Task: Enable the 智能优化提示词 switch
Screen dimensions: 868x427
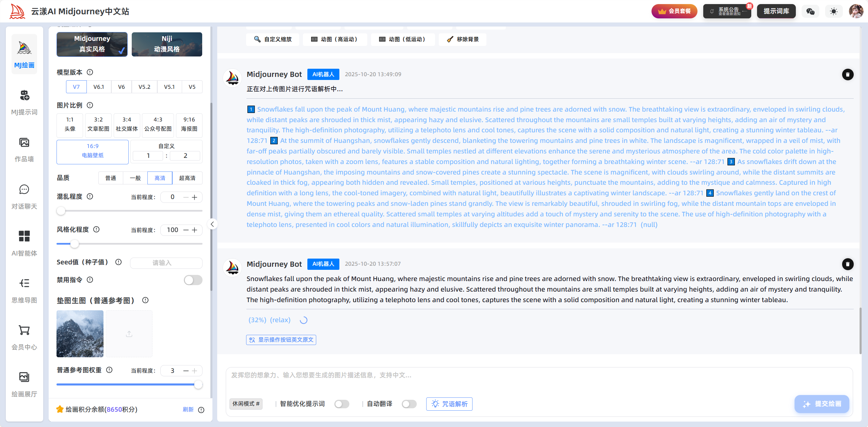Action: click(342, 404)
